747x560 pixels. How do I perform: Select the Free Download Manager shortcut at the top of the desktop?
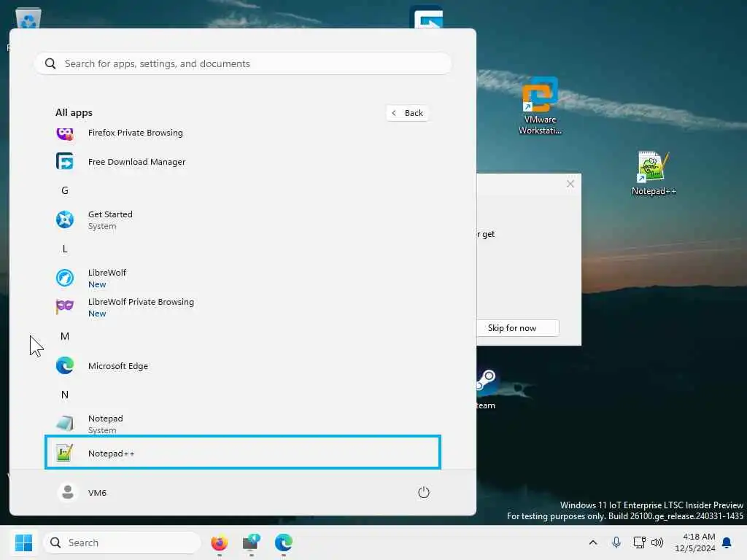[426, 17]
